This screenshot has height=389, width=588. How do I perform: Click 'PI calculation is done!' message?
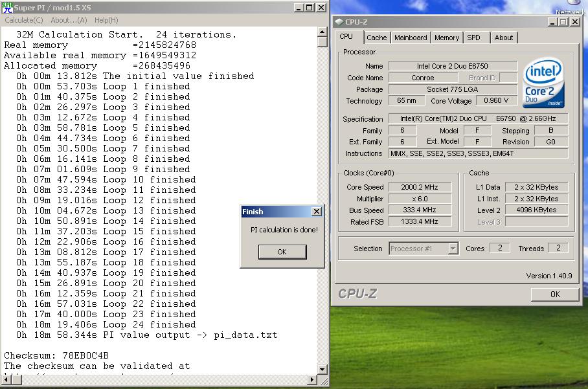pyautogui.click(x=284, y=230)
